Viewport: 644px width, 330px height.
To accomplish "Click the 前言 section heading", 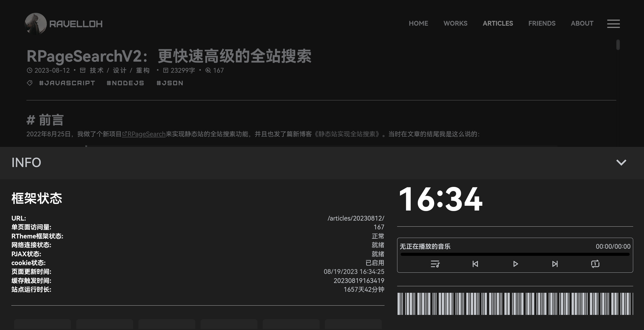I will (x=45, y=120).
